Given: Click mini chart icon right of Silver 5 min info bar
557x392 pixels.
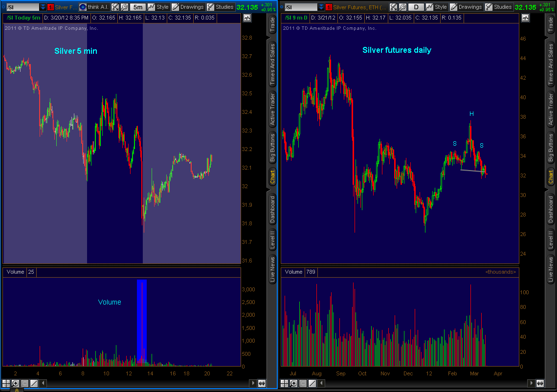Looking at the screenshot, I should click(x=247, y=18).
